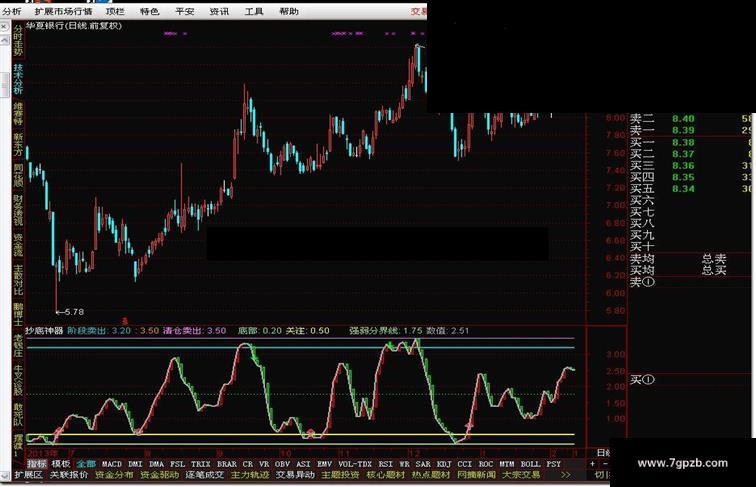Screen dimensions: 756x487
Task: Open the 主散对比 sidebar tab
Action: (18, 280)
